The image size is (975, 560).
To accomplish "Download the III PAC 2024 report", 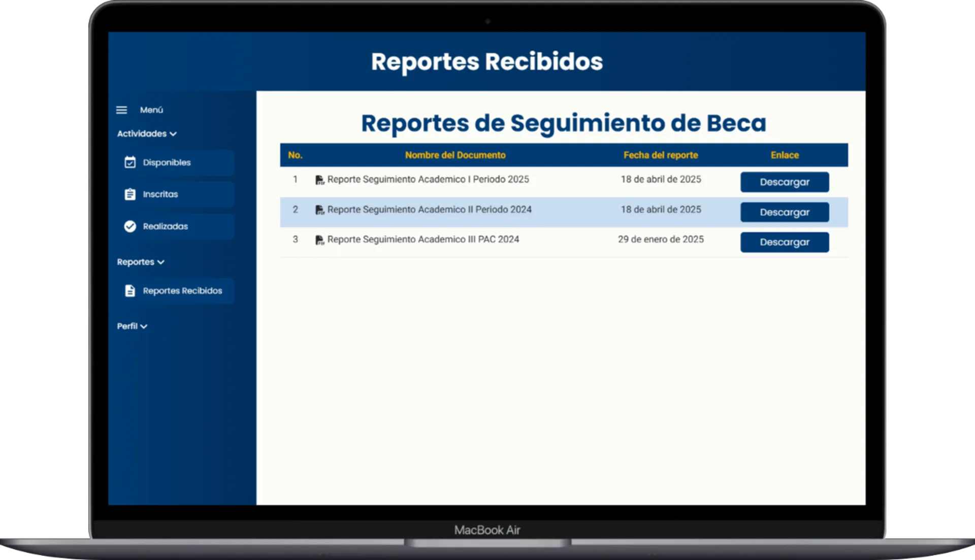I will 784,242.
